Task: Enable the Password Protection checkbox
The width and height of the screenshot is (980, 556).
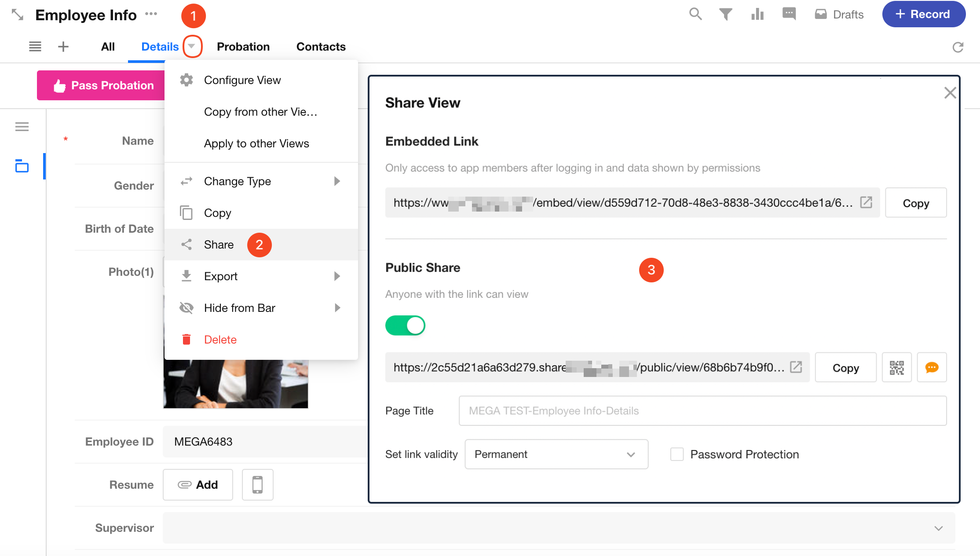Action: tap(677, 454)
